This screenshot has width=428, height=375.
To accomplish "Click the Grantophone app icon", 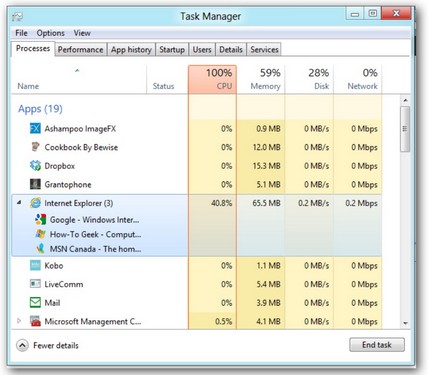I will coord(35,184).
